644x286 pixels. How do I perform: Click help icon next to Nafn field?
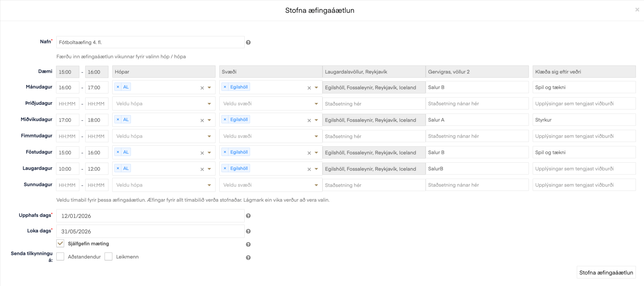(248, 42)
